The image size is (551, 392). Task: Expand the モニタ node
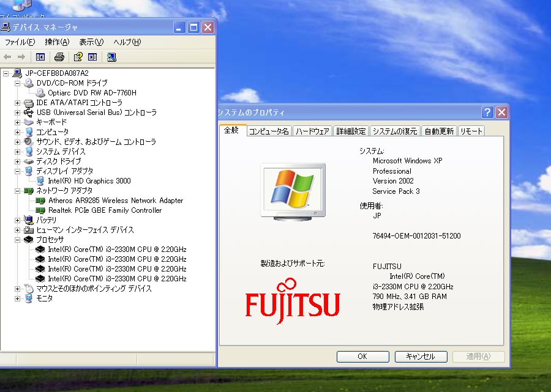pos(17,298)
